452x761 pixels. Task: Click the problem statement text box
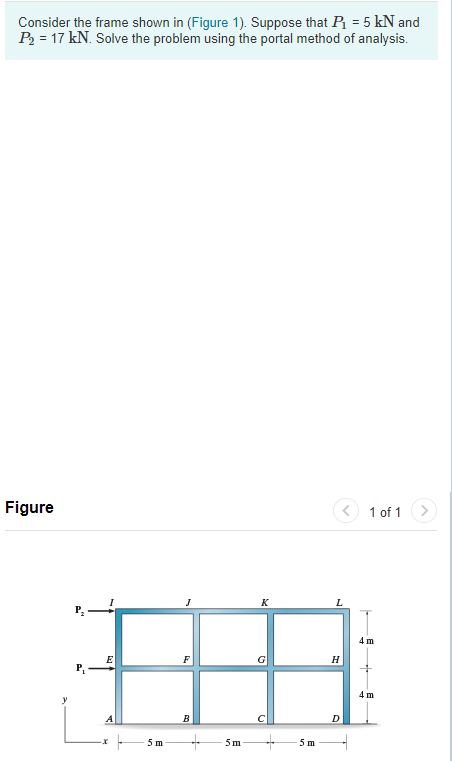(x=221, y=31)
